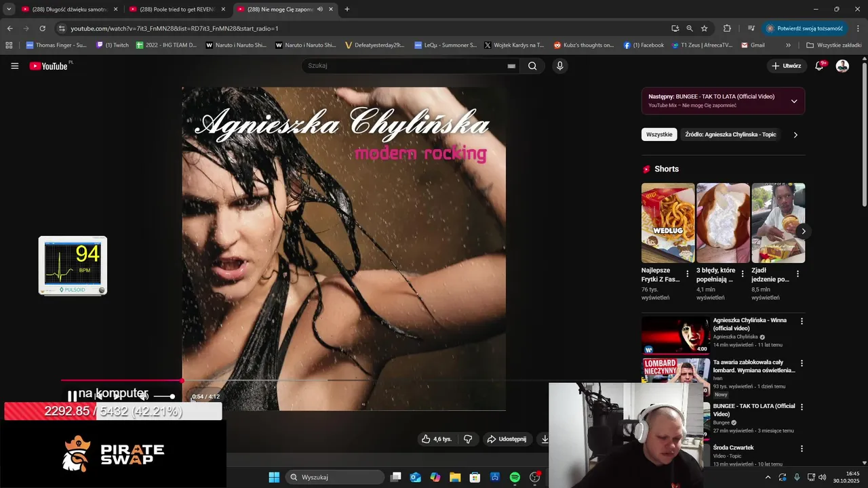Click the browser address bar URL
The image size is (868, 488).
click(x=174, y=28)
